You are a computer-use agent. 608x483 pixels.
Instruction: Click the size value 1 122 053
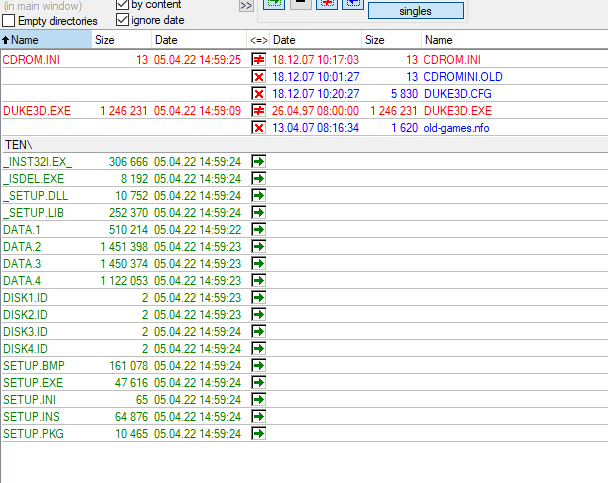pos(124,281)
